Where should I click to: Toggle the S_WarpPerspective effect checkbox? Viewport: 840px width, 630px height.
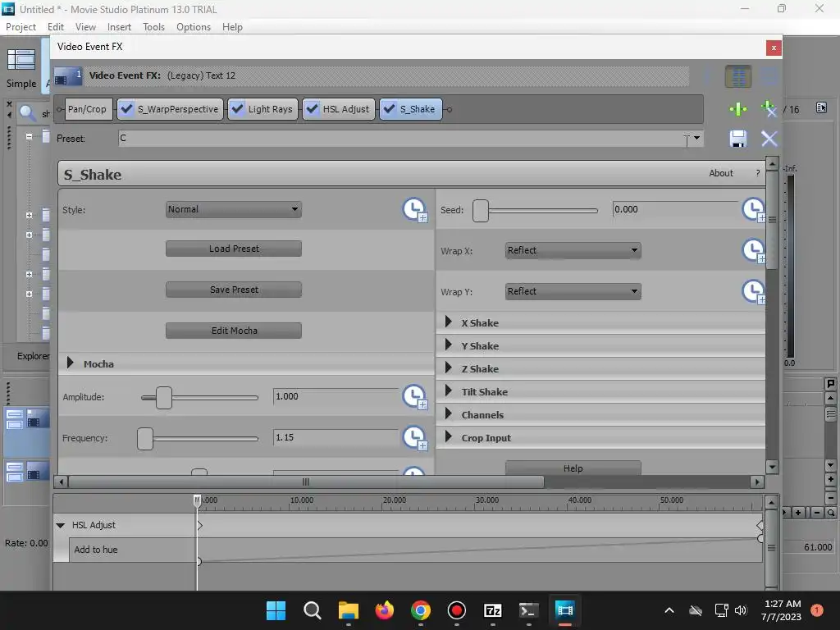127,109
